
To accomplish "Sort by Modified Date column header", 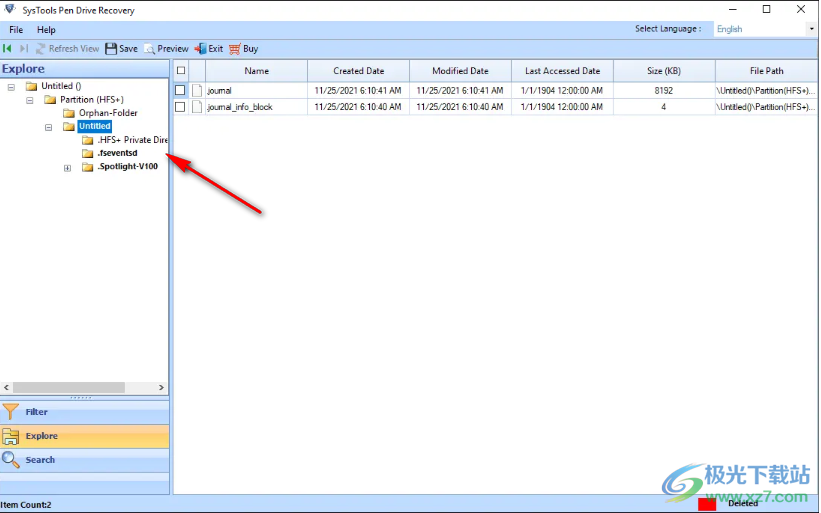I will (460, 71).
